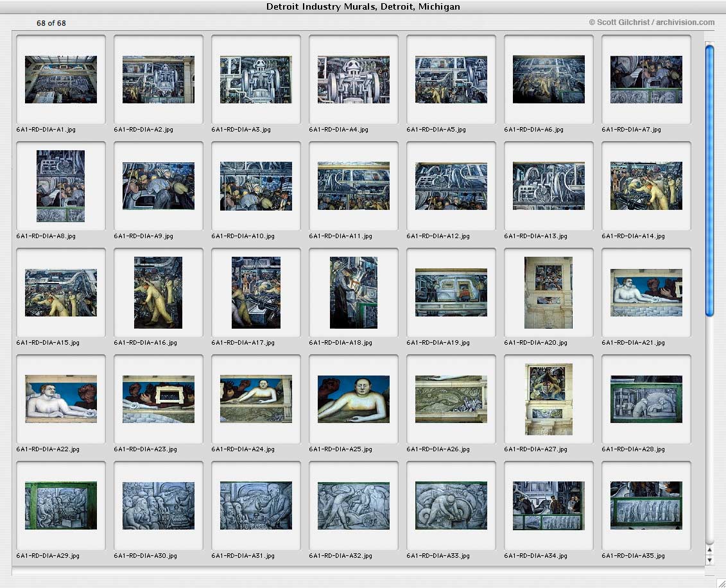Click thumbnail 6A1-RD-DIA-A13.jpg
The height and width of the screenshot is (588, 726).
[549, 186]
